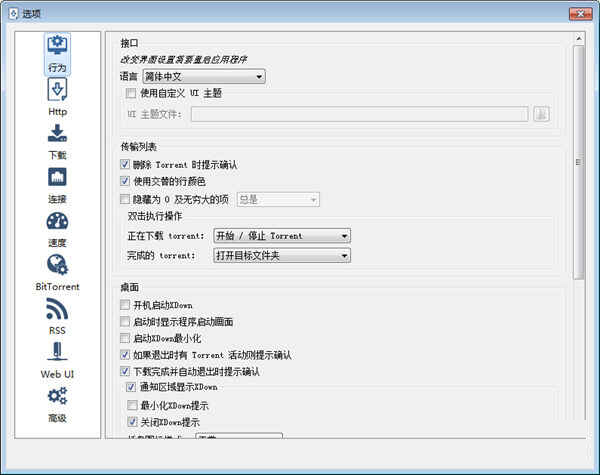Open the 语言 language dropdown
600x475 pixels.
coord(204,77)
